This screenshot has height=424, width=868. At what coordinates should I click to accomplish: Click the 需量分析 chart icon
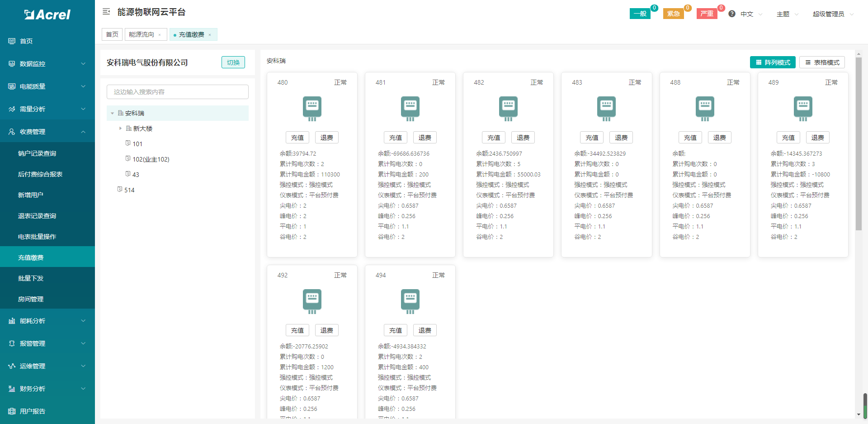[12, 109]
